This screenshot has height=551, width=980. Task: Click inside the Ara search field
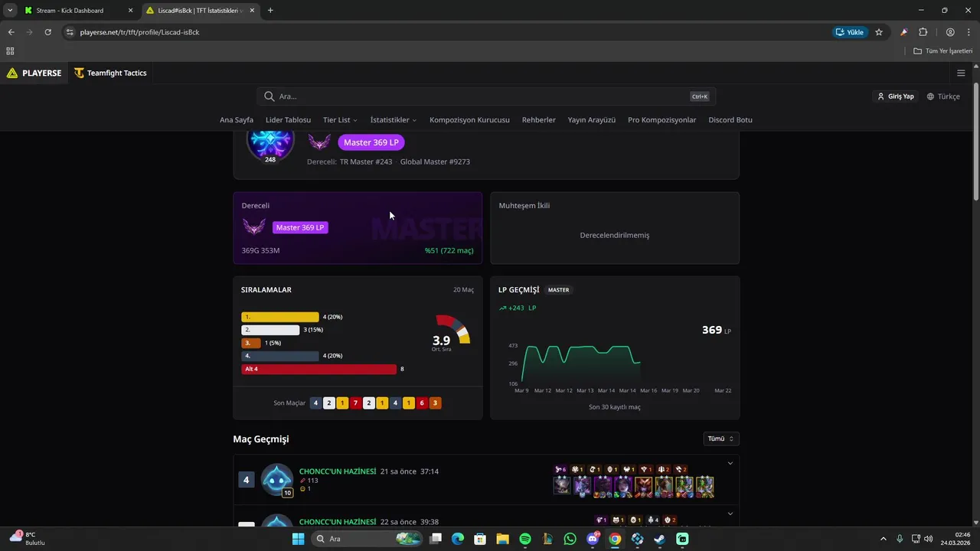tap(486, 96)
